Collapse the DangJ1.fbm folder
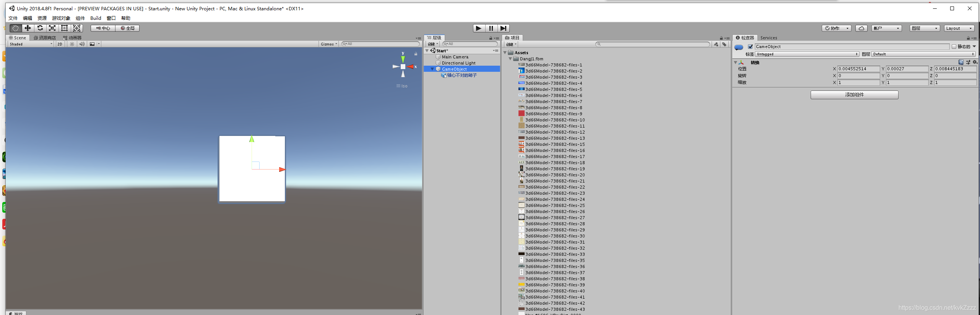980x315 pixels. (x=510, y=59)
